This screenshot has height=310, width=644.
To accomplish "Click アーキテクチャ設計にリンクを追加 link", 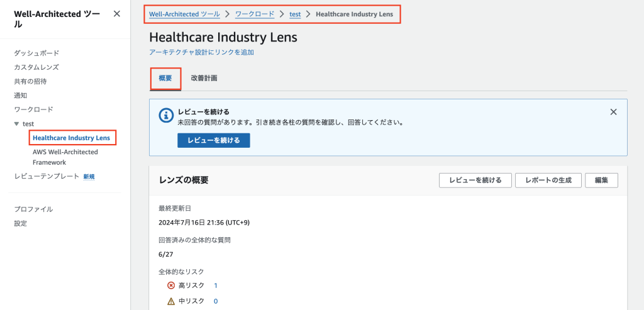I will (202, 52).
